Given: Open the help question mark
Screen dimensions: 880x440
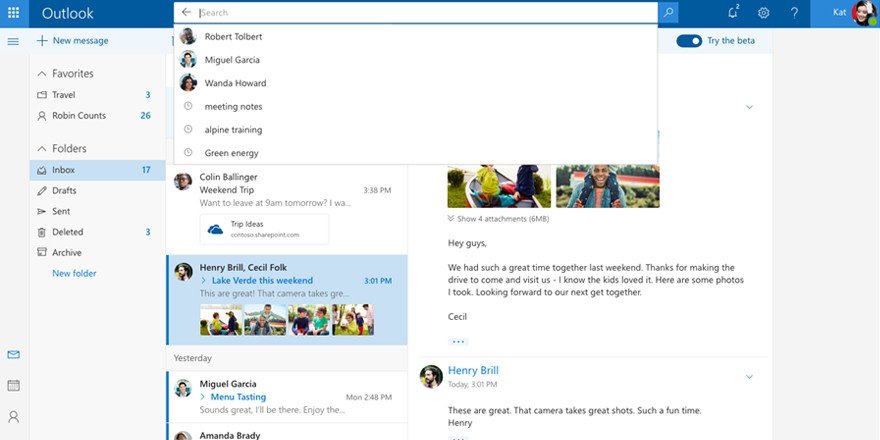Looking at the screenshot, I should pos(794,13).
